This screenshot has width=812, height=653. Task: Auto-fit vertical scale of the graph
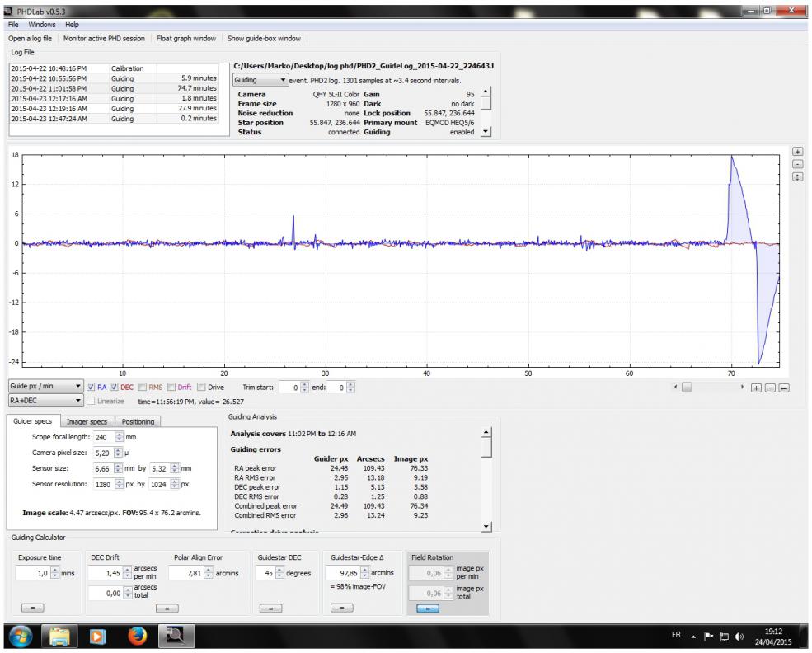tap(797, 177)
